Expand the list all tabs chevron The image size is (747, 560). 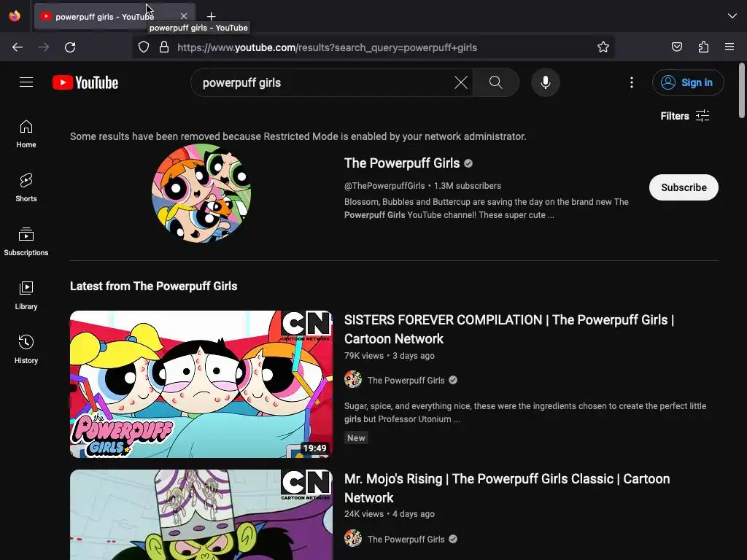click(732, 16)
